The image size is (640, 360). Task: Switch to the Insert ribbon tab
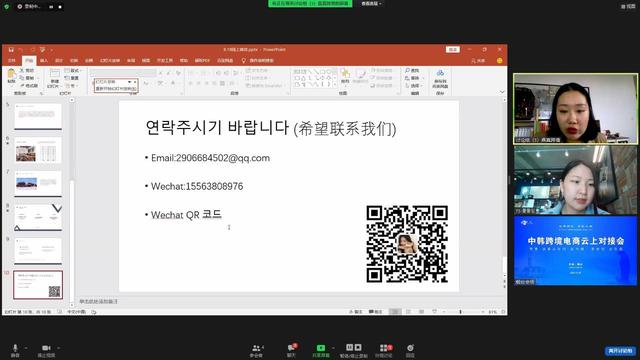[44, 60]
